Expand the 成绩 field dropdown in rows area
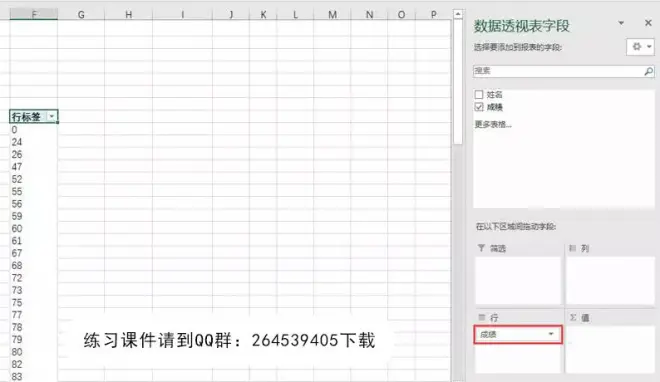The image size is (660, 382). 551,334
